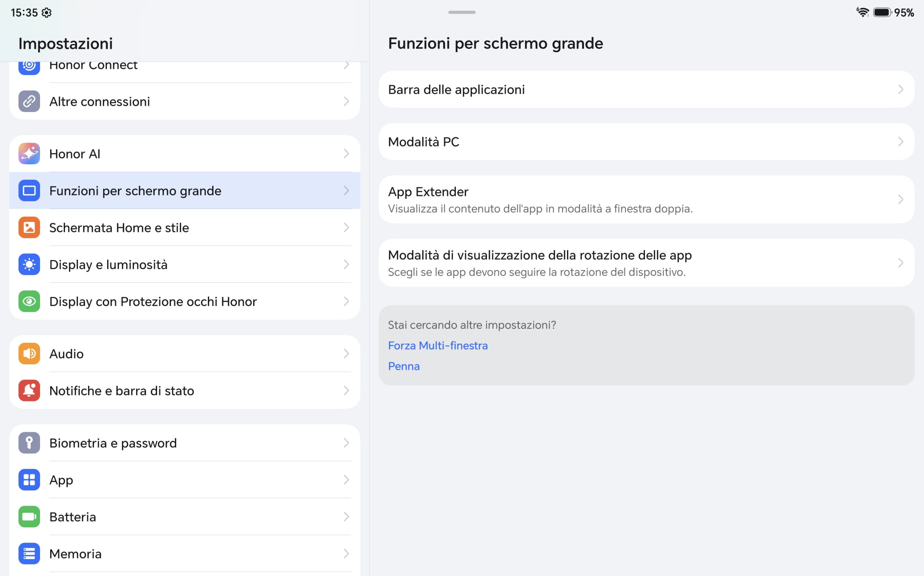
Task: Tap the orange Audio speaker icon
Action: [x=29, y=353]
